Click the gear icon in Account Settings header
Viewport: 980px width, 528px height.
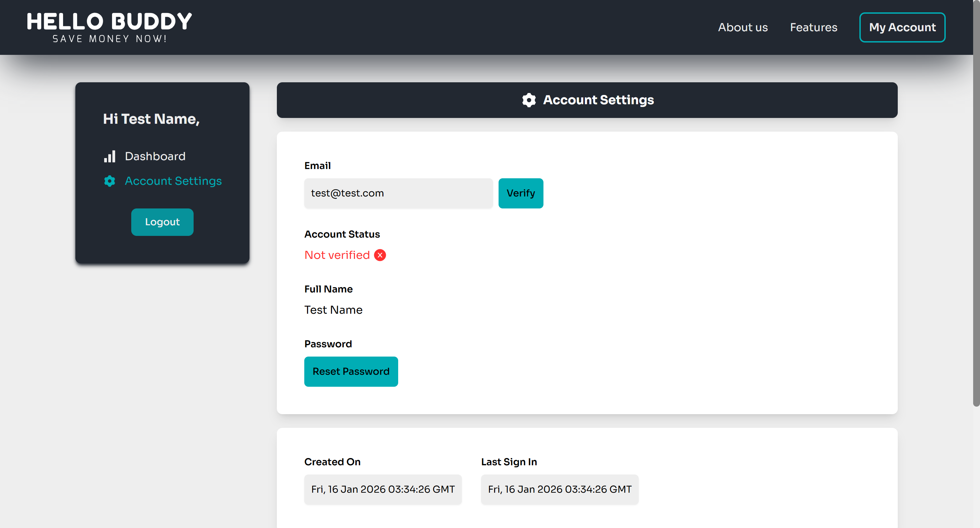click(x=529, y=100)
